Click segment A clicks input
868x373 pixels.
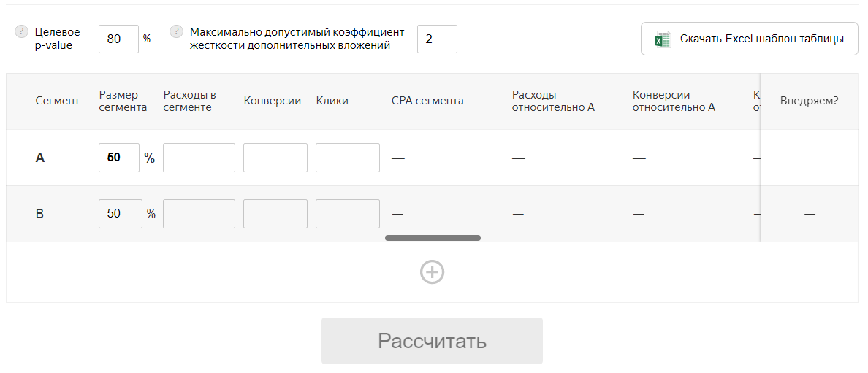coord(348,158)
